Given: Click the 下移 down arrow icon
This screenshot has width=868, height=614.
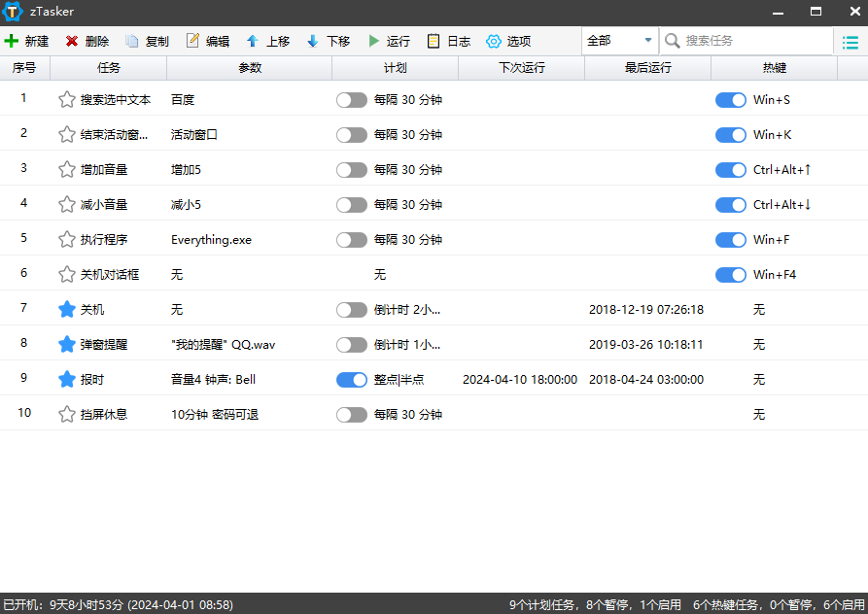Looking at the screenshot, I should [313, 41].
